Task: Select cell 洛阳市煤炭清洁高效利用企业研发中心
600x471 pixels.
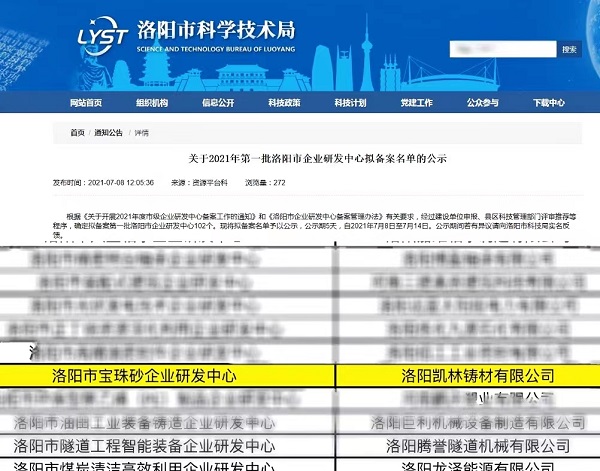Action: tap(167, 465)
